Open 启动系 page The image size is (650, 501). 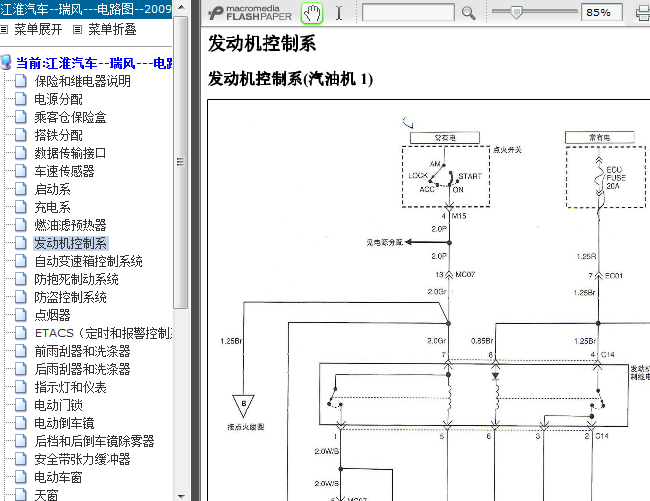(53, 189)
